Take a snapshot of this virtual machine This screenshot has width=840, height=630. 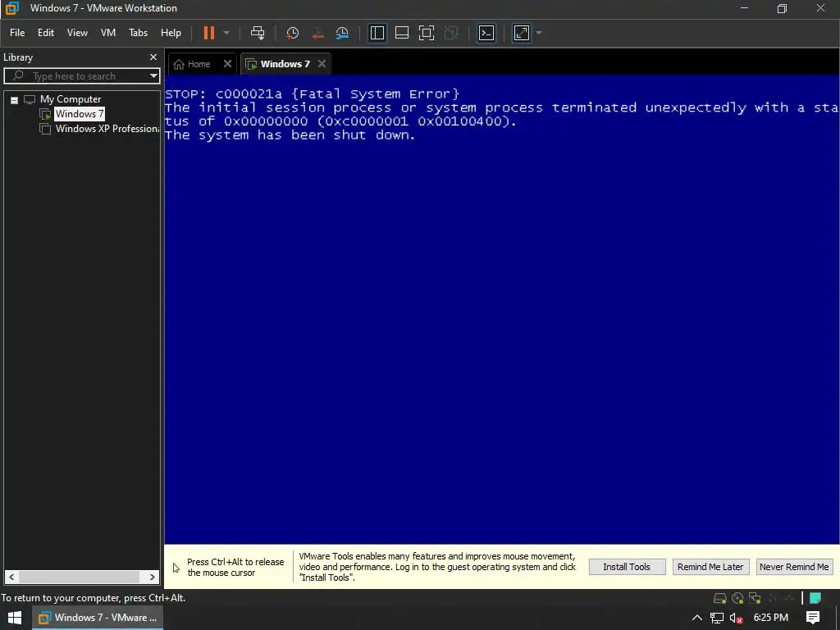(x=293, y=33)
